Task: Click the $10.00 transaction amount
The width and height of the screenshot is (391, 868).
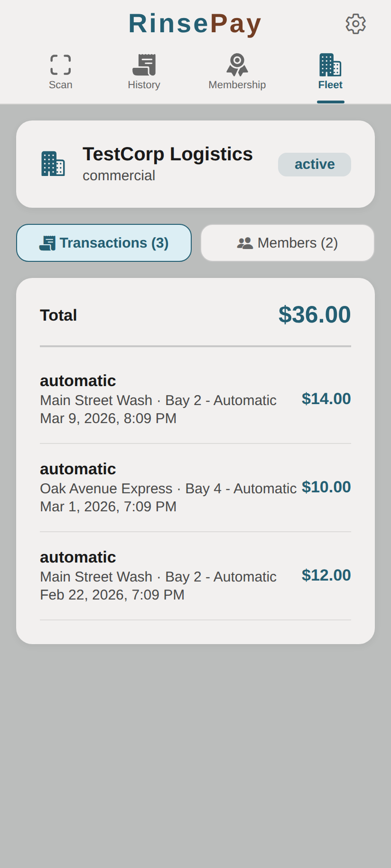Action: coord(326,487)
